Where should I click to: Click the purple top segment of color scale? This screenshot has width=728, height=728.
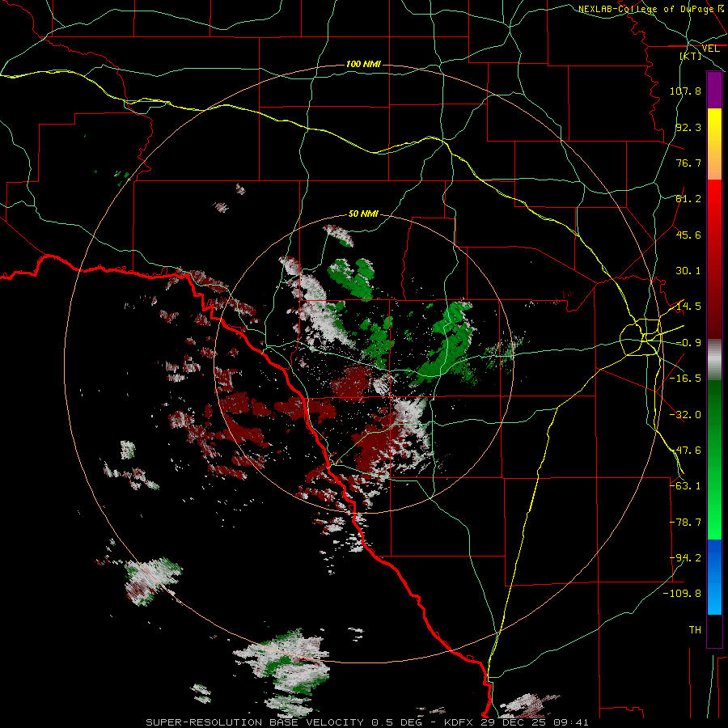pyautogui.click(x=714, y=91)
